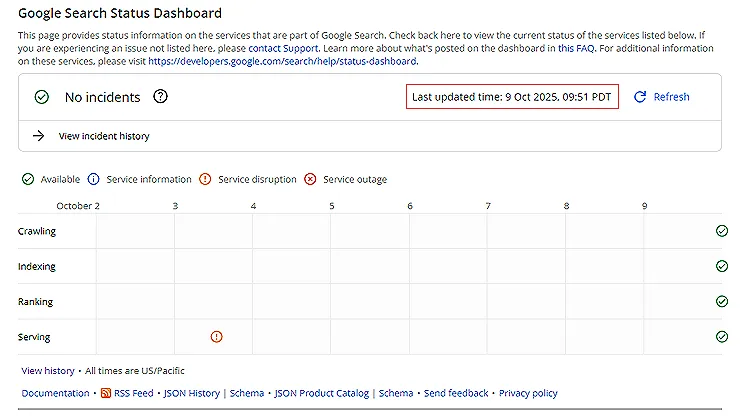Open the JSON History link

tap(192, 393)
